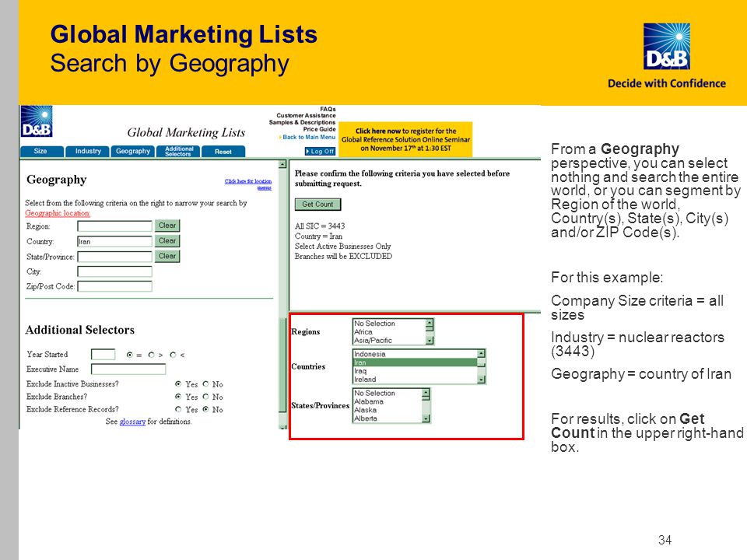
Task: Click into the Zip/Post Code field
Action: point(115,286)
